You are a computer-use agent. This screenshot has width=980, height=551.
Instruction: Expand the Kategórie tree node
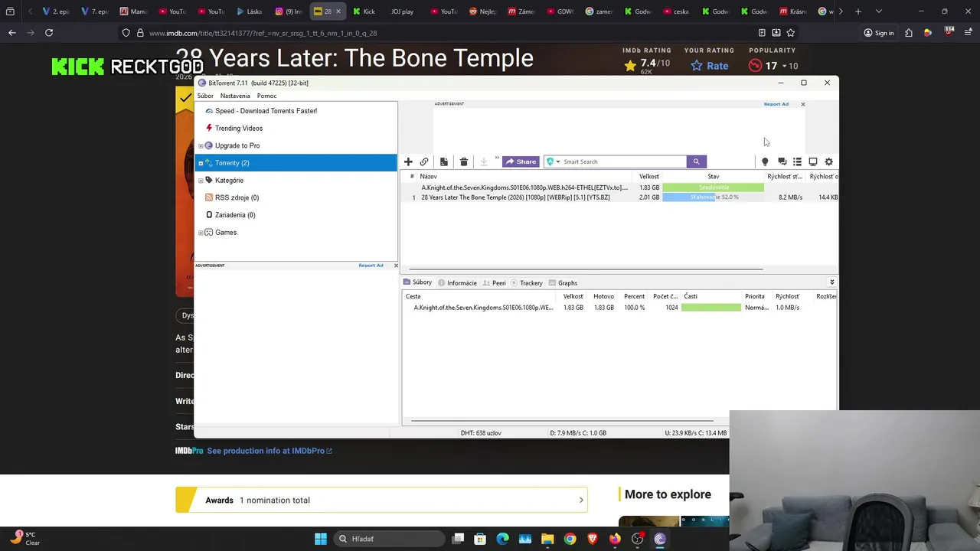coord(201,181)
